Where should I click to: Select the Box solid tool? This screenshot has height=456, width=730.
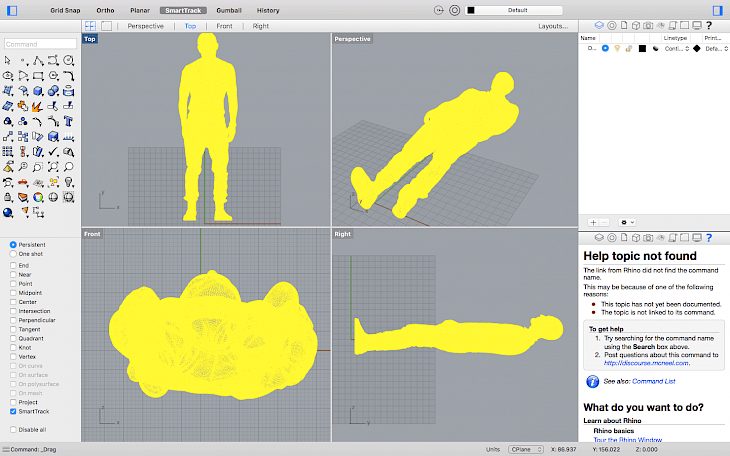[38, 91]
